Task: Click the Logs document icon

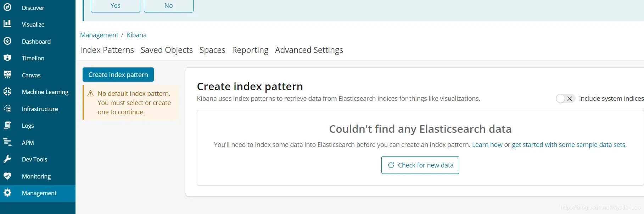Action: 7,125
